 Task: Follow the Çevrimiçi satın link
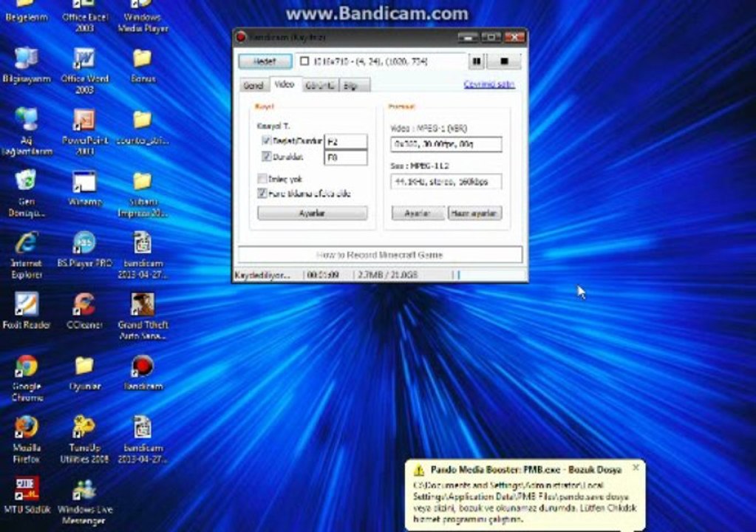489,85
